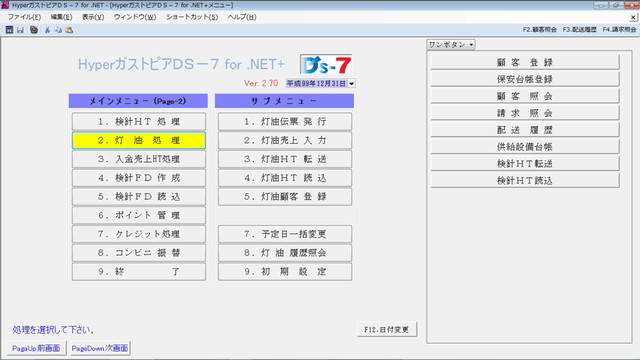The height and width of the screenshot is (360, 640).
Task: Open the 編集(E) menu
Action: pyautogui.click(x=61, y=17)
